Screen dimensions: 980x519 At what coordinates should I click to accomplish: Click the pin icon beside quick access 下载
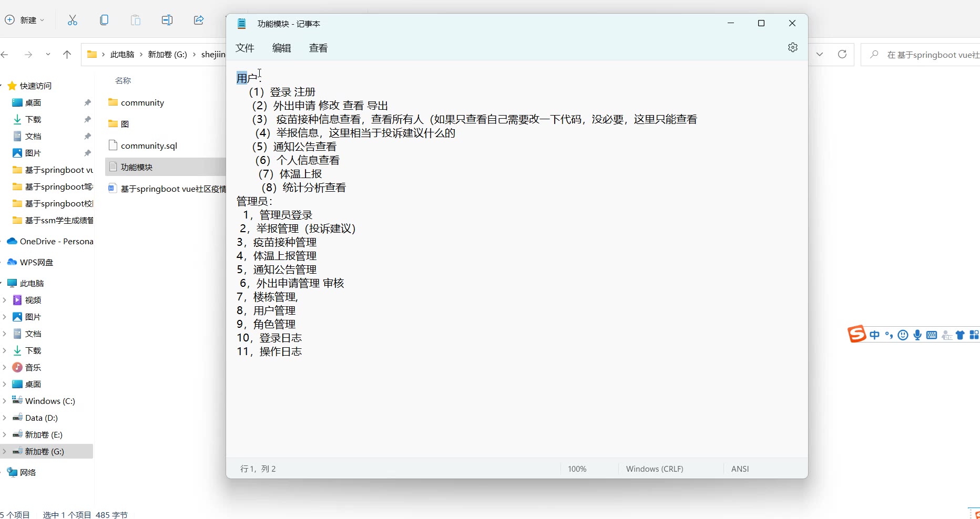(x=87, y=119)
